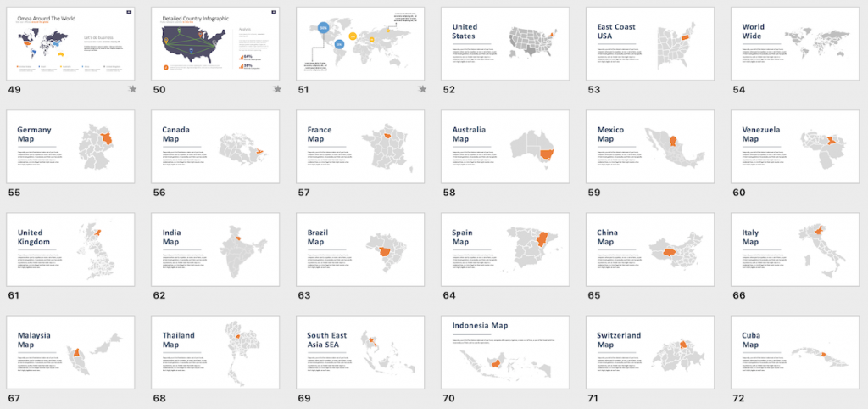Open the Brazil Map slide
Screen dimensions: 868x409
[360, 249]
